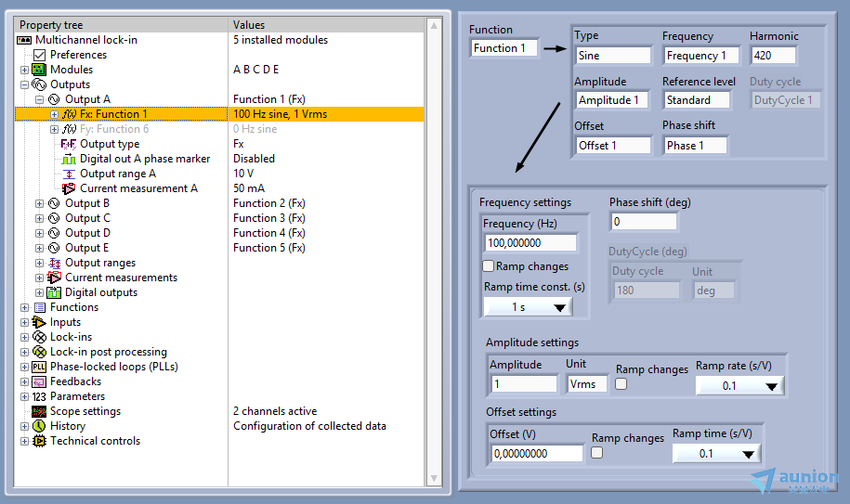This screenshot has width=850, height=504.
Task: Enable Ramp changes under Frequency settings
Action: pos(489,266)
